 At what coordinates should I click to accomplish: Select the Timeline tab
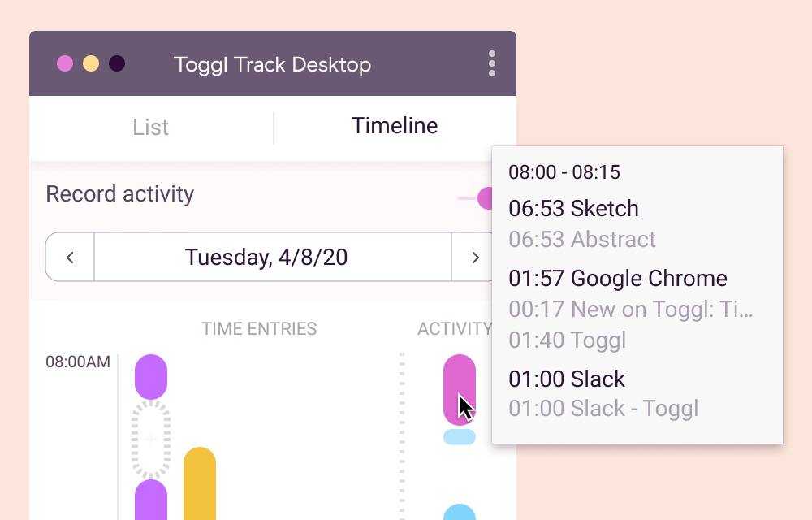[x=394, y=126]
